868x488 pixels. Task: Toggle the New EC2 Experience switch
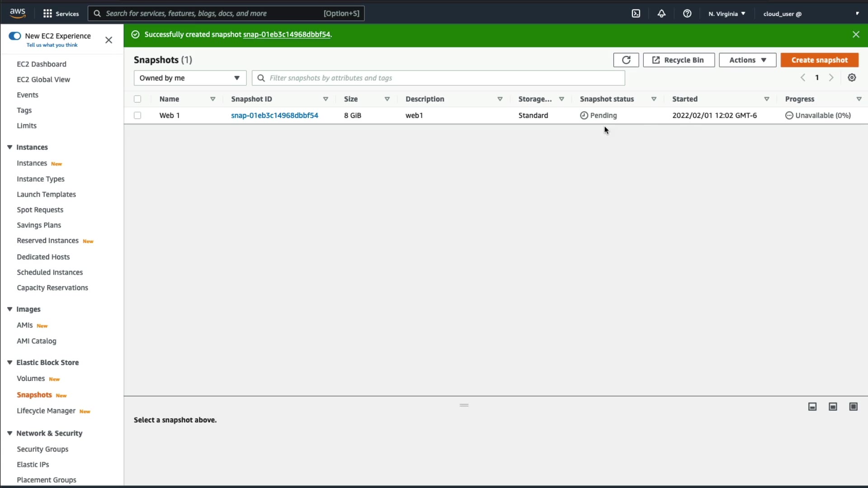coord(15,36)
